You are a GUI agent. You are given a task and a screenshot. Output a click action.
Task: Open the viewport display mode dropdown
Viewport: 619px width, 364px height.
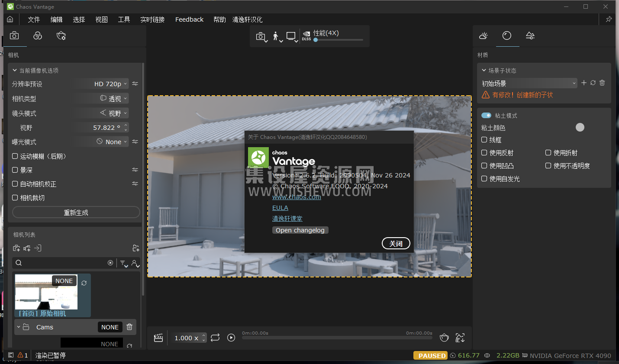tap(293, 37)
